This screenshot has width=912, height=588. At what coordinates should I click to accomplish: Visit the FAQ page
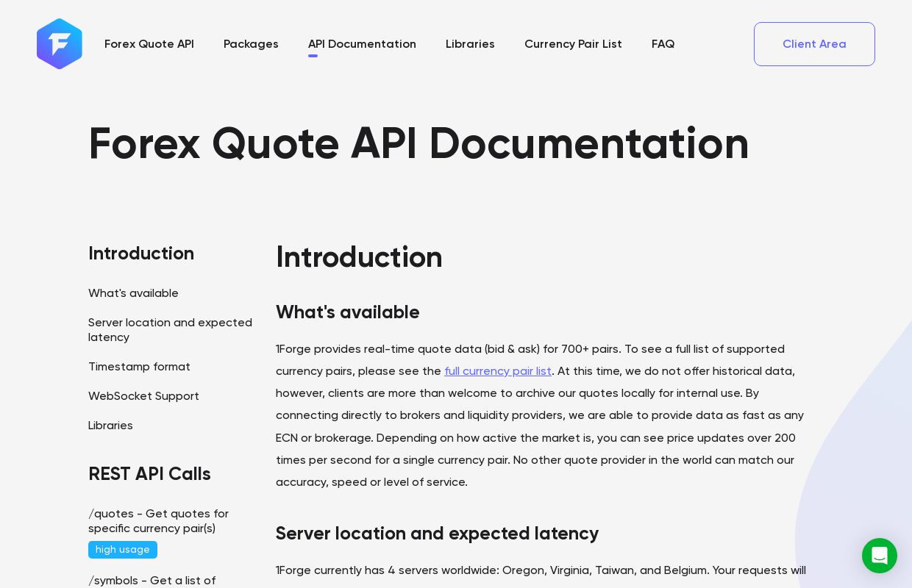663,44
